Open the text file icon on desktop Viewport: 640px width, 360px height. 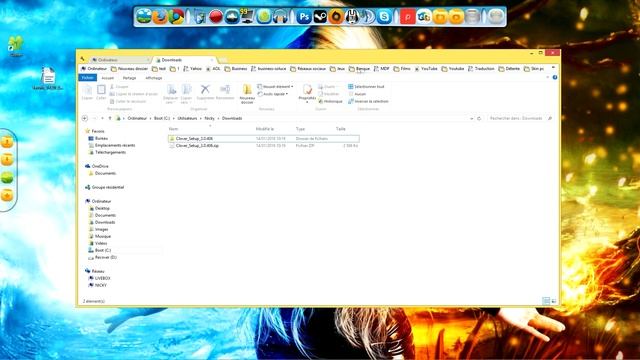pos(48,78)
